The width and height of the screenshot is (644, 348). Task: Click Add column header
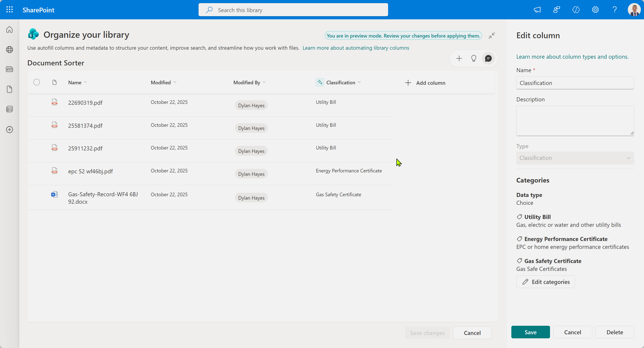pos(425,83)
